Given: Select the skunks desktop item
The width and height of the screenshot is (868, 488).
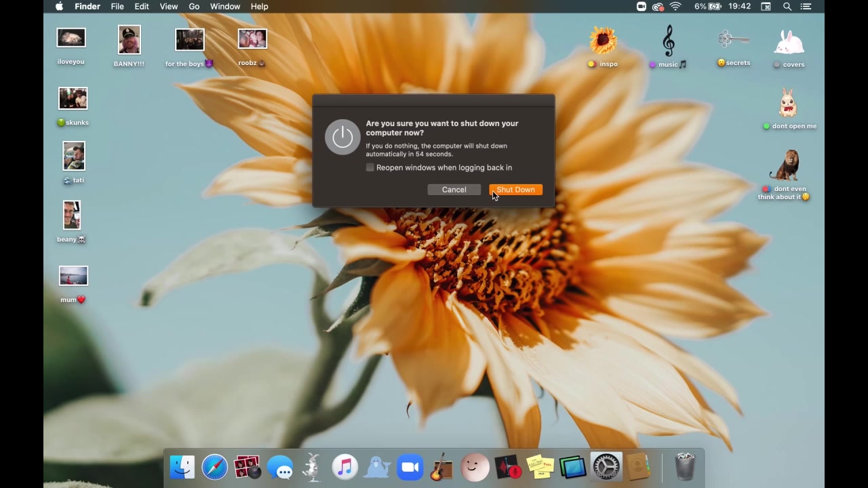Looking at the screenshot, I should 73,99.
